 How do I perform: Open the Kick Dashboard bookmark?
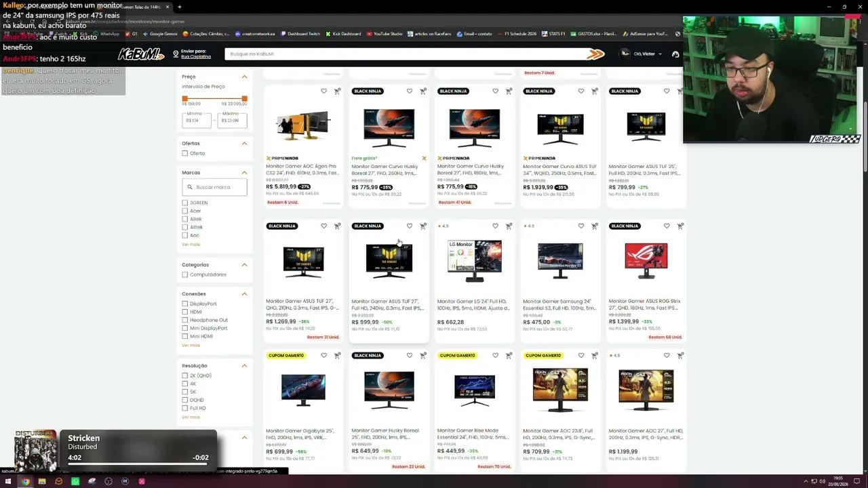pyautogui.click(x=343, y=34)
